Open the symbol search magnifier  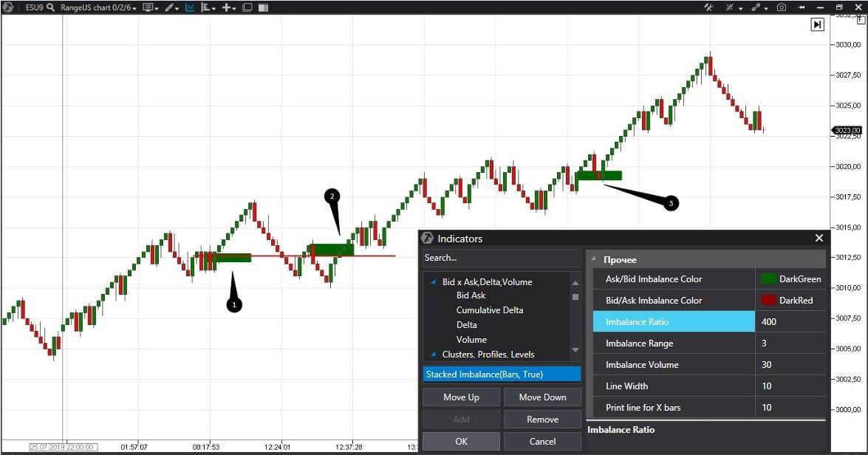click(x=49, y=7)
